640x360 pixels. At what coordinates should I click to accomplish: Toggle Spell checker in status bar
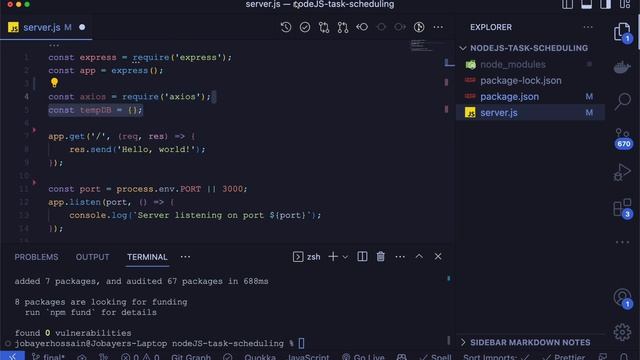(x=436, y=357)
